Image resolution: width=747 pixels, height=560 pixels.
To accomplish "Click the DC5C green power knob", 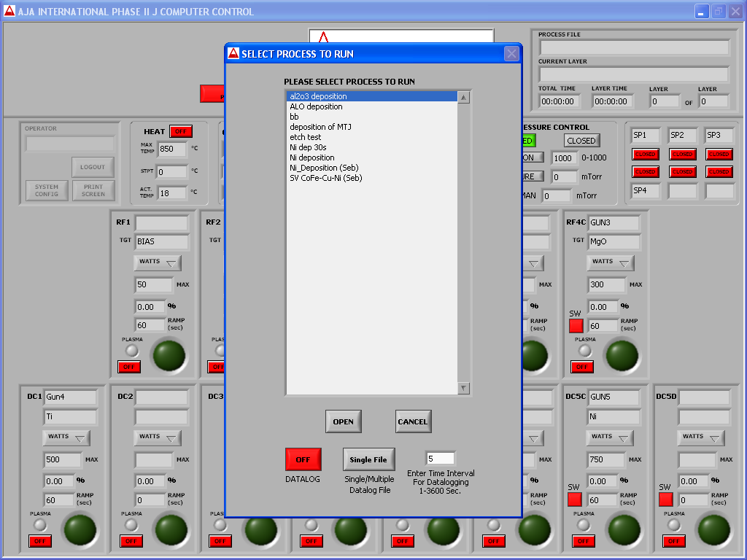I will pos(622,530).
